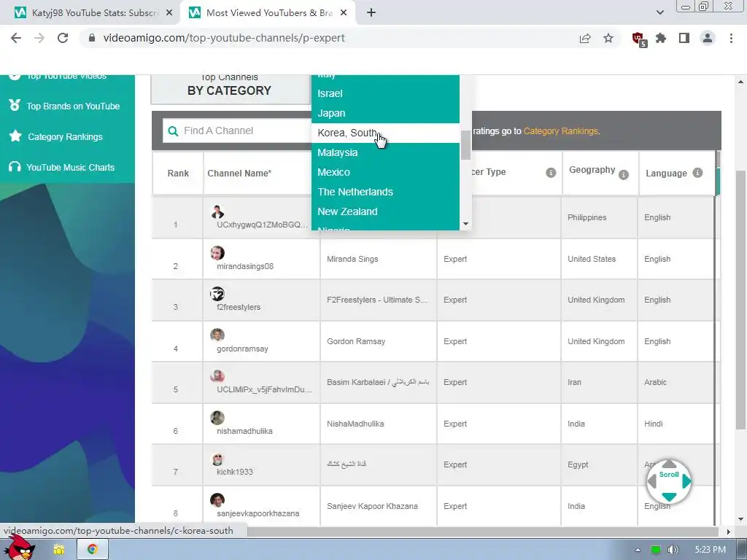Show info icon for Geography column

623,175
